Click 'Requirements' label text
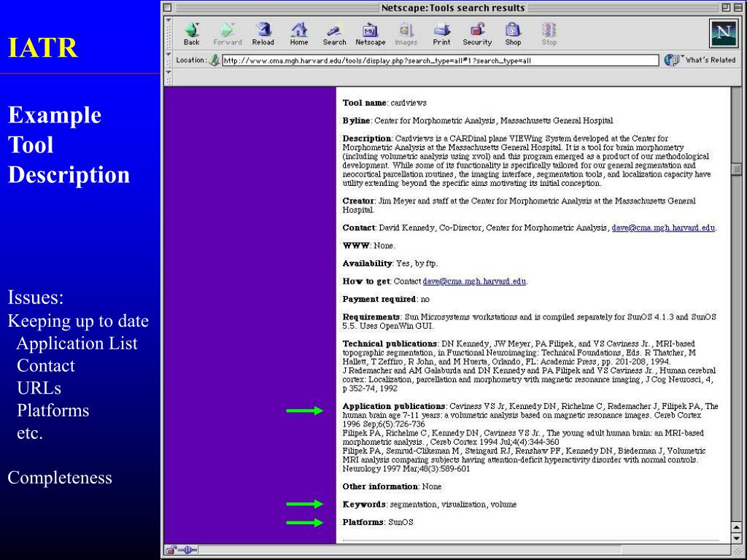The height and width of the screenshot is (560, 747). [371, 316]
